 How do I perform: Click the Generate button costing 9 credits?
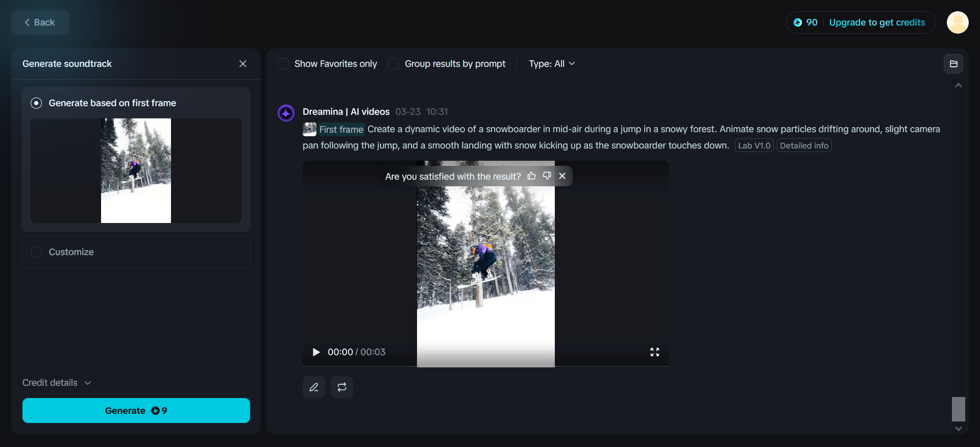pos(136,410)
